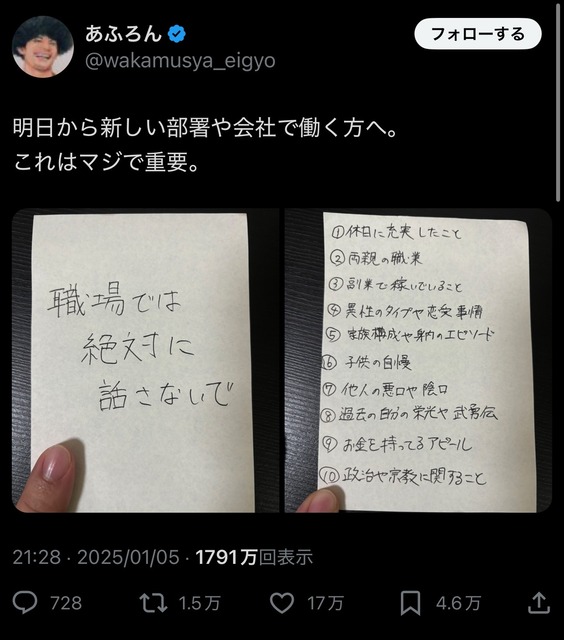This screenshot has width=564, height=640.
Task: Click the 21:28 · 2025/01/05 timestamp
Action: [96, 557]
